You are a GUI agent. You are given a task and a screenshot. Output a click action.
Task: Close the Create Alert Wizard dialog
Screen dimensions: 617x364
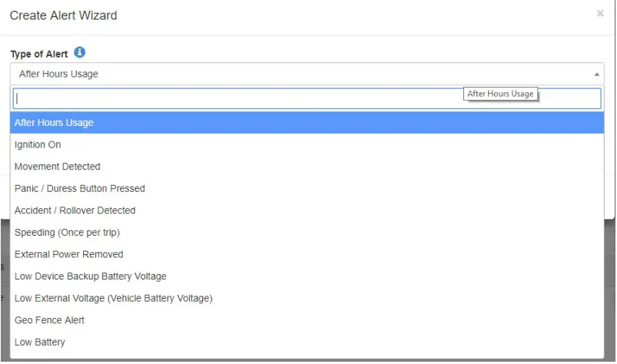point(600,14)
